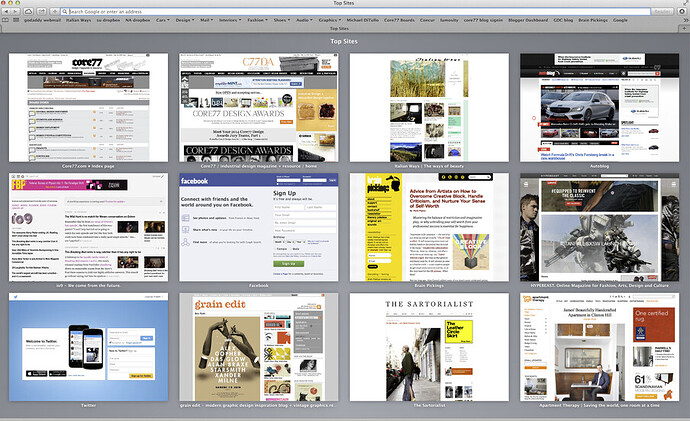Open Michael DiTullo bookmark
The height and width of the screenshot is (421, 690).
363,20
